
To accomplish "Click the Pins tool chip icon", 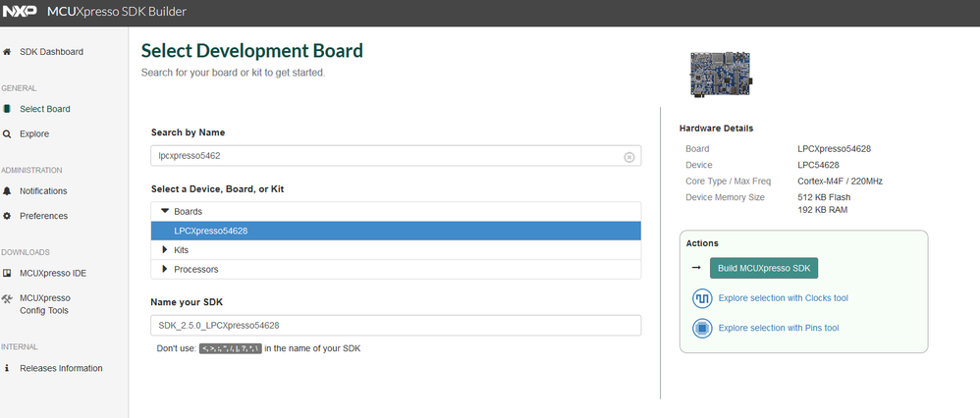I will pyautogui.click(x=702, y=328).
